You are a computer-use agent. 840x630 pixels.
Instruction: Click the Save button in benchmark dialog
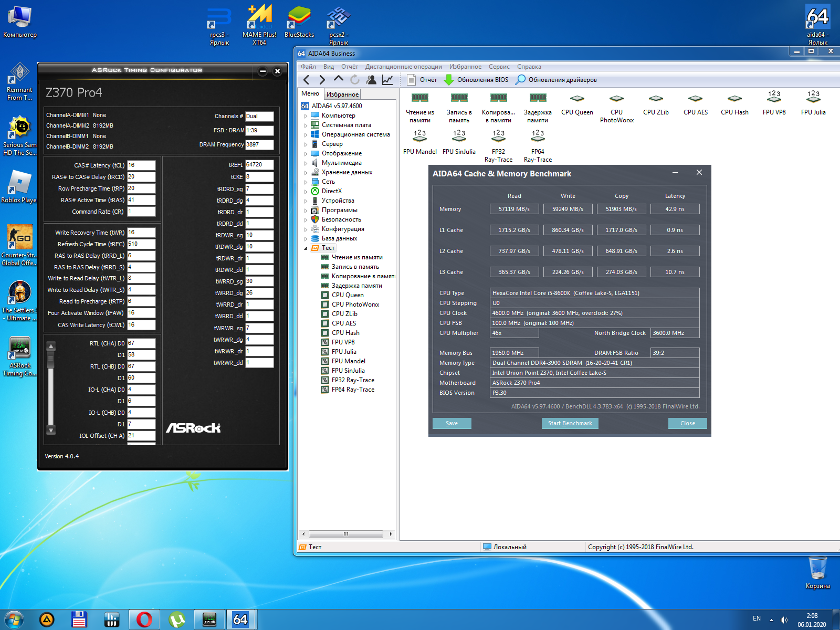451,424
